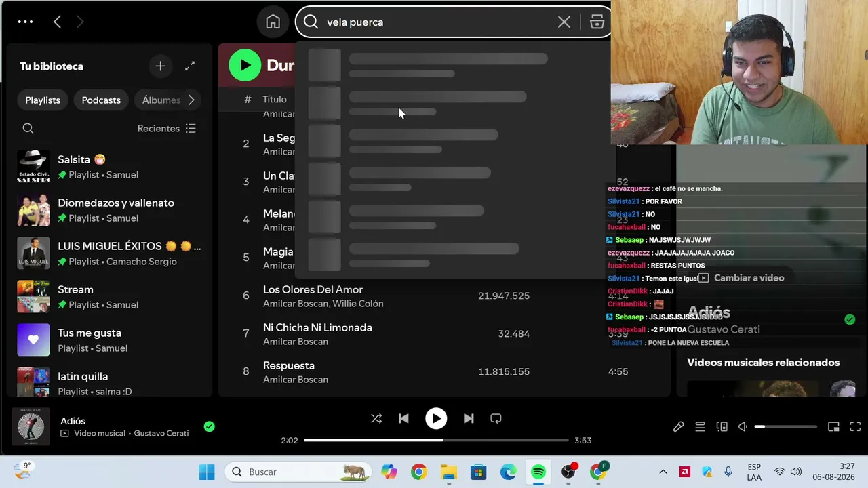This screenshot has width=868, height=488.
Task: Open Adiós song title in player bar
Action: (x=73, y=421)
